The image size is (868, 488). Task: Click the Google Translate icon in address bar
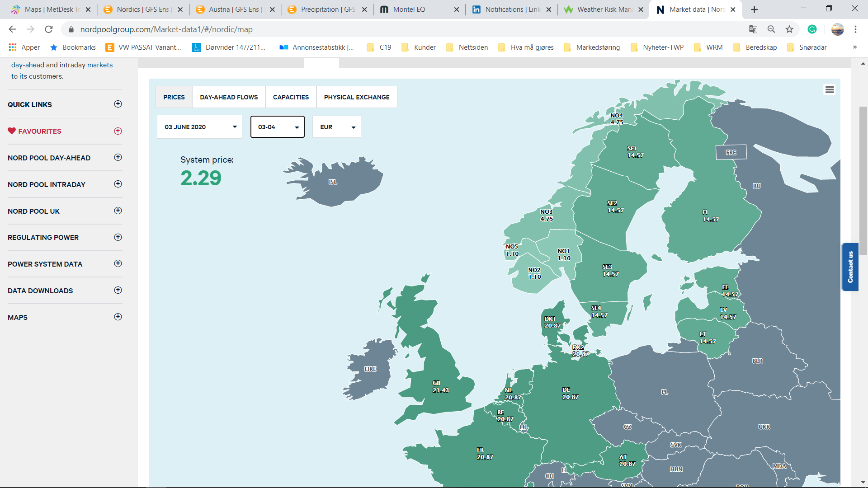(753, 29)
